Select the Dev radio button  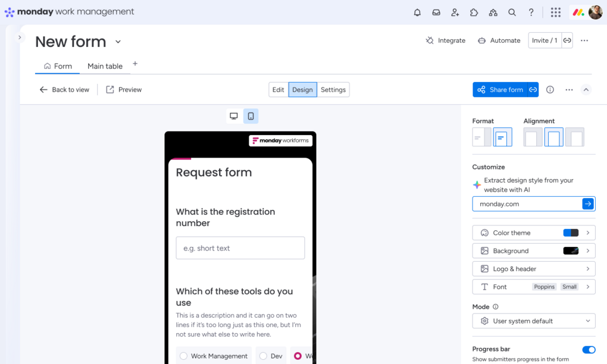coord(262,355)
